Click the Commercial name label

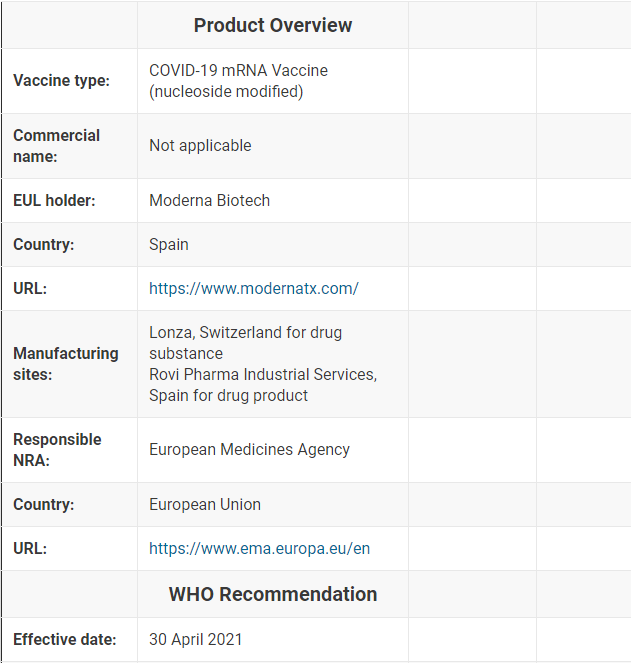[x=56, y=146]
